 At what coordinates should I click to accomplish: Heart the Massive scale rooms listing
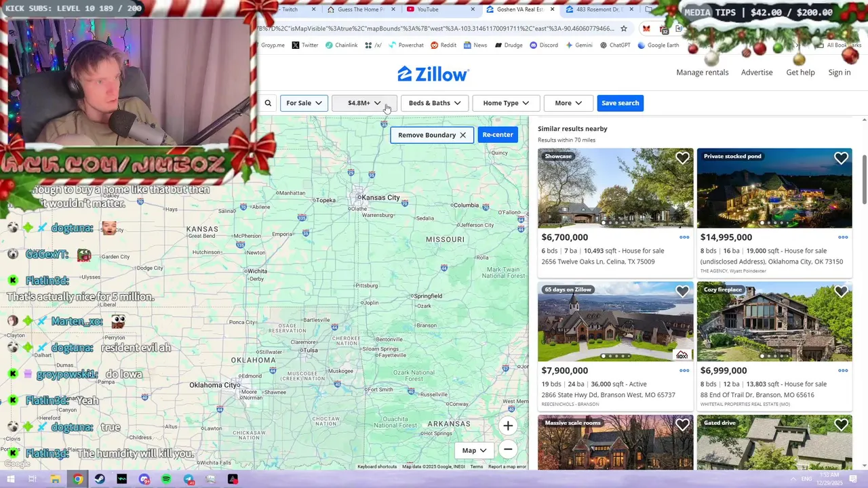(682, 425)
